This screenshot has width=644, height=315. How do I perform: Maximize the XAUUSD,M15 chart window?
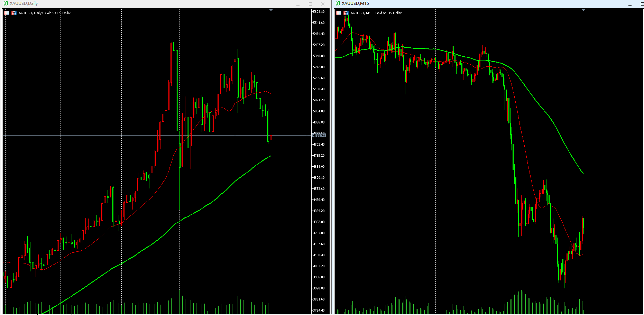(642, 4)
